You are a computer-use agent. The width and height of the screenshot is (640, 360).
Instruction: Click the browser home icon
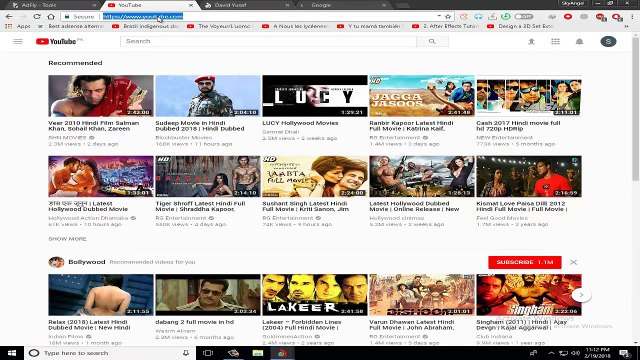pyautogui.click(x=51, y=16)
